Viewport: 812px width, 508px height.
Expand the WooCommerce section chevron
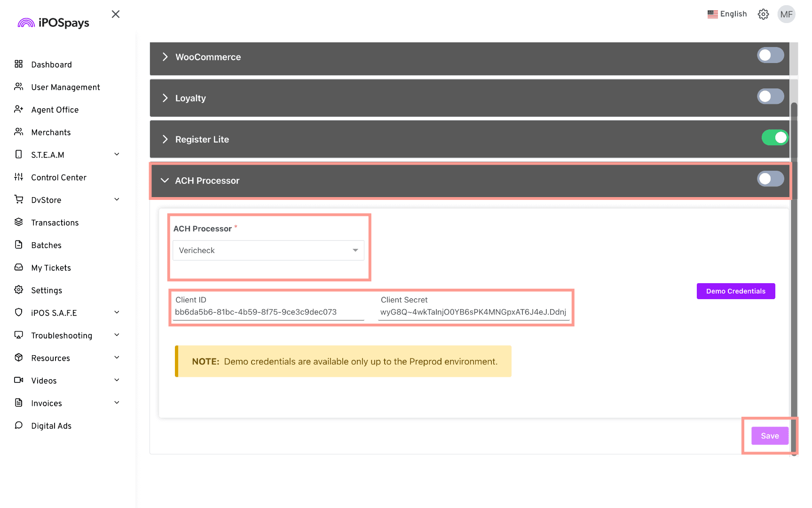coord(165,57)
